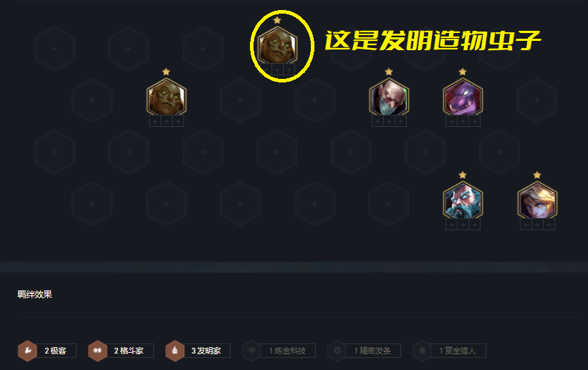Click the circled champion's last item slot
This screenshot has height=370, width=588.
tap(289, 70)
